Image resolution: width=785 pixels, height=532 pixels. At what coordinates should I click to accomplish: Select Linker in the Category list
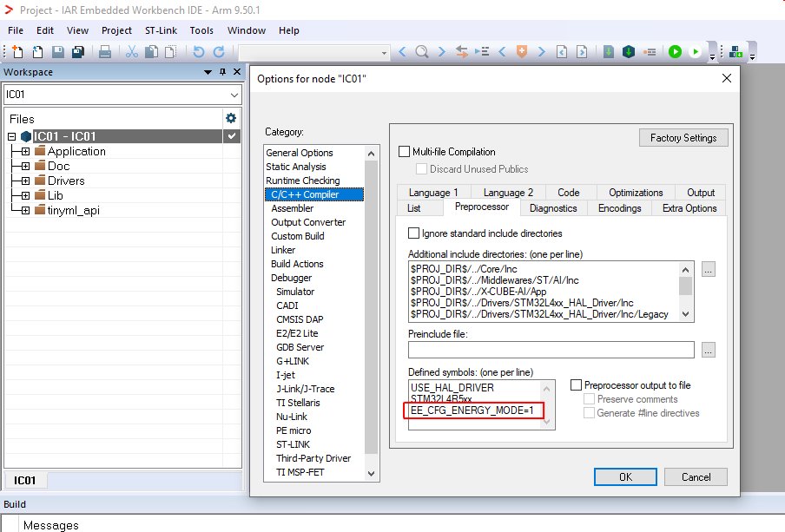point(283,250)
